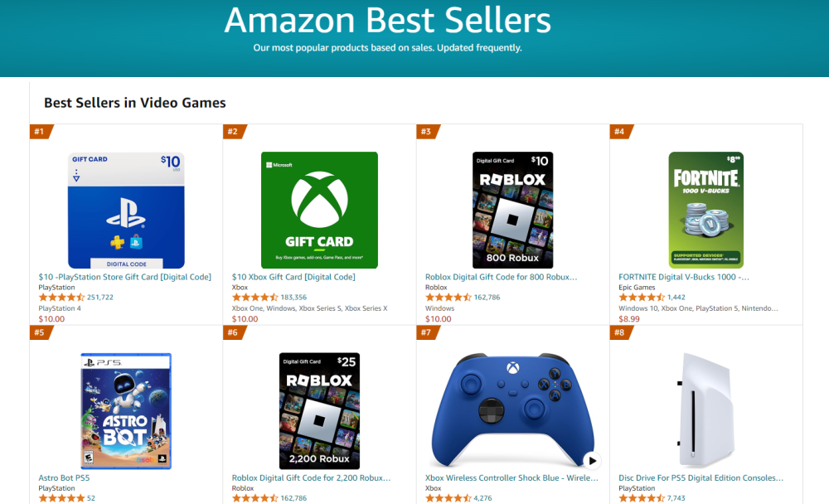Open Disc Drive For PS5 Digital Edition link
This screenshot has width=829, height=504.
(x=701, y=478)
